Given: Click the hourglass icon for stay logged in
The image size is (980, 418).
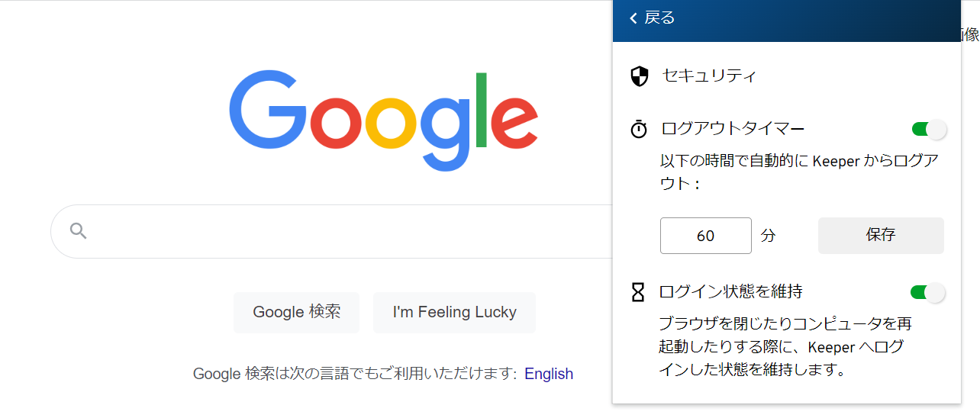Looking at the screenshot, I should click(x=638, y=292).
